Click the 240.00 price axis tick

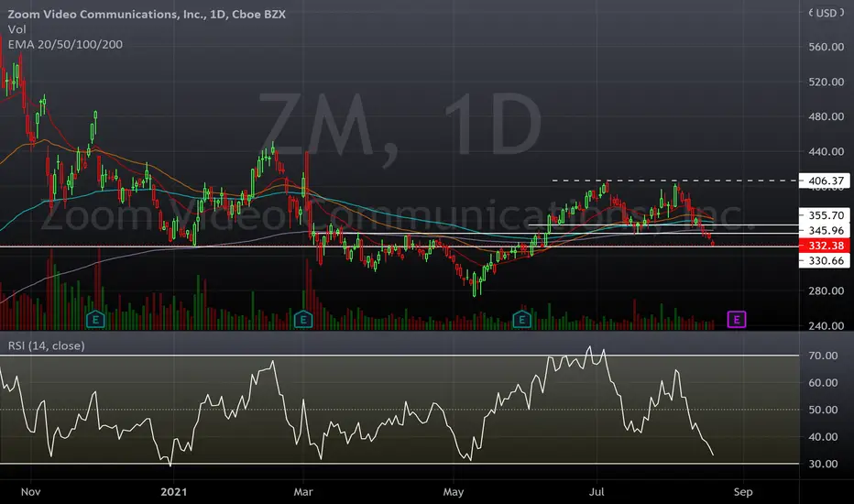click(827, 326)
